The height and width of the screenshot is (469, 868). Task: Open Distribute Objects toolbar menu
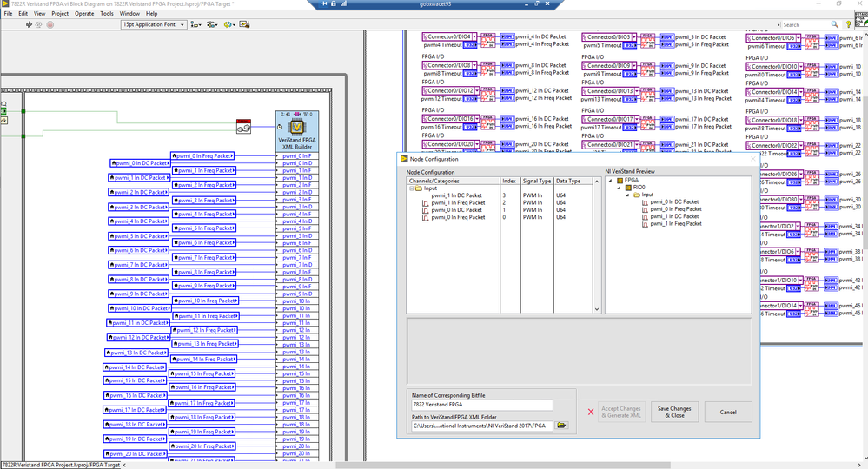(211, 24)
